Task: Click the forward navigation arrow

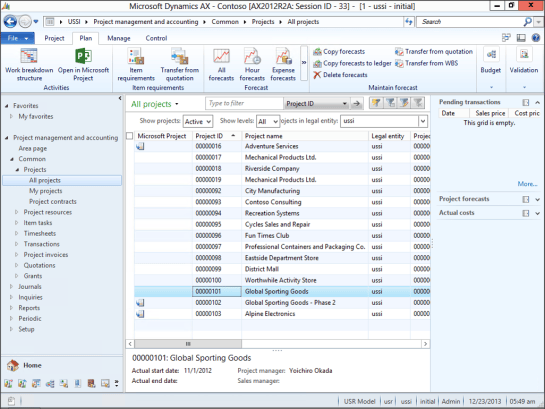Action: 25,22
